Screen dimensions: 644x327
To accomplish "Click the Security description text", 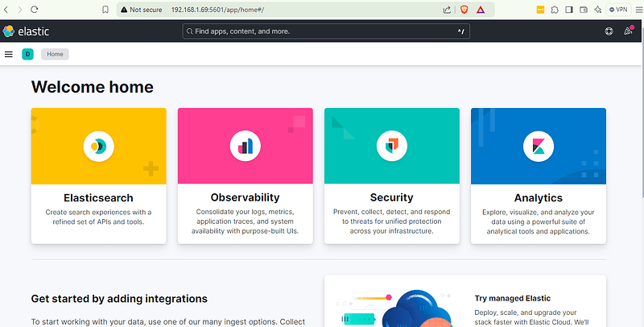I will (392, 221).
